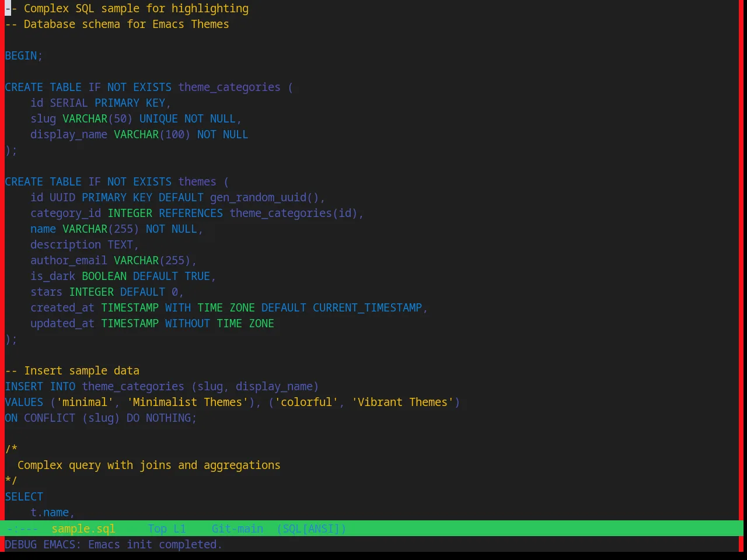The height and width of the screenshot is (560, 747).
Task: Click 'Git-main' version control indicator
Action: pyautogui.click(x=238, y=528)
